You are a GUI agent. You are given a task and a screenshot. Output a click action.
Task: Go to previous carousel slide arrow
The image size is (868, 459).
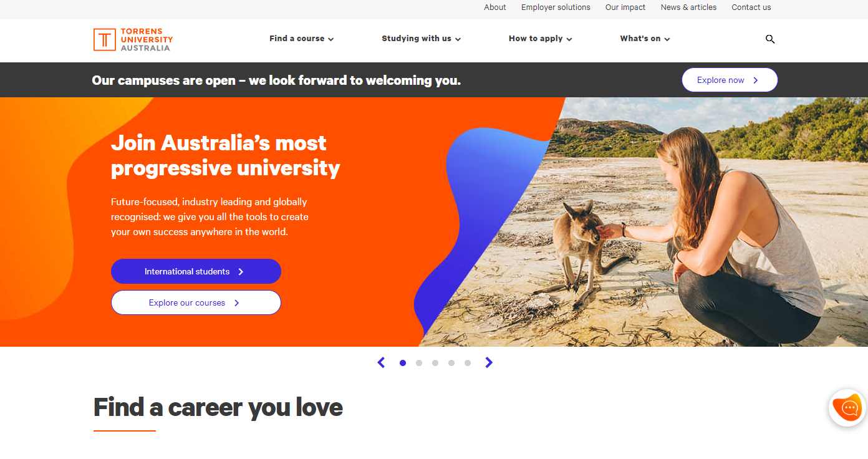(x=381, y=362)
